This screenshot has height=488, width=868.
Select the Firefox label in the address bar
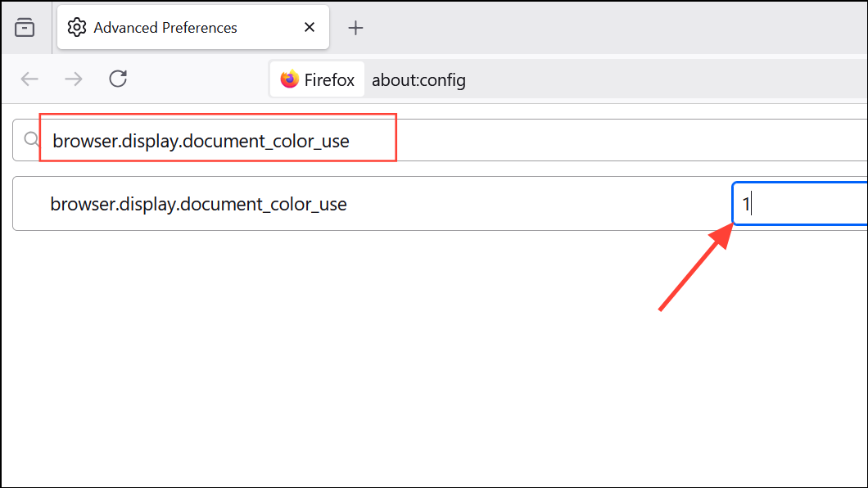pyautogui.click(x=328, y=79)
